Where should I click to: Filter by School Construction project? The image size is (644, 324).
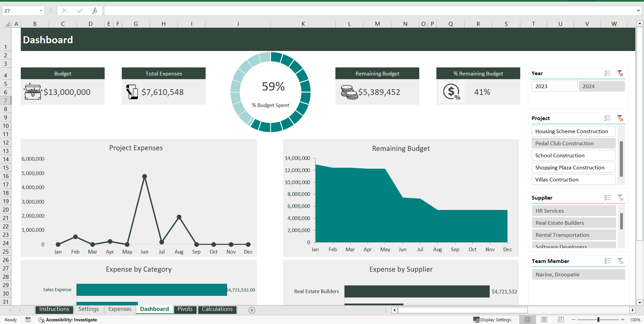tap(574, 155)
